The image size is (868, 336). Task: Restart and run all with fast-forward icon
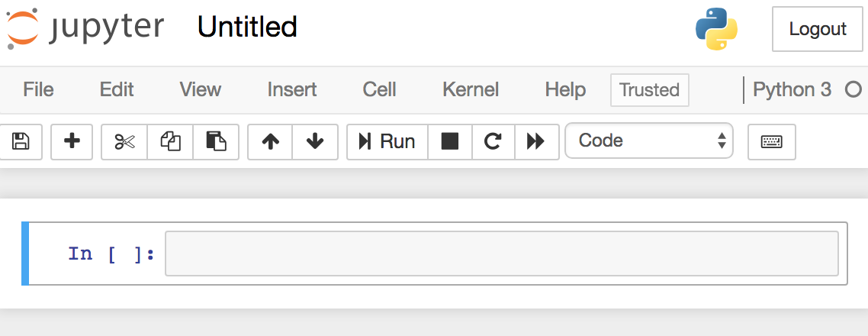536,141
